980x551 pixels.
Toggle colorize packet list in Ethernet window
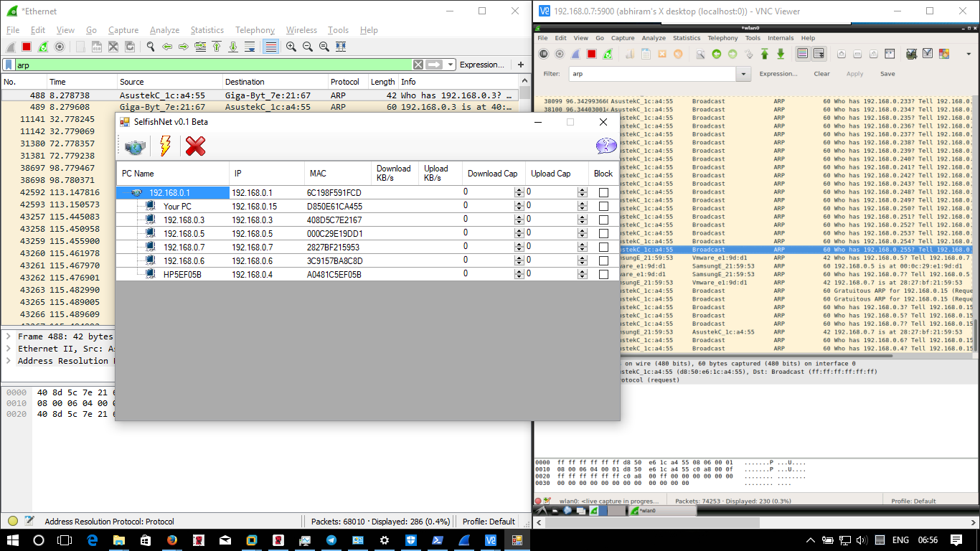click(270, 47)
